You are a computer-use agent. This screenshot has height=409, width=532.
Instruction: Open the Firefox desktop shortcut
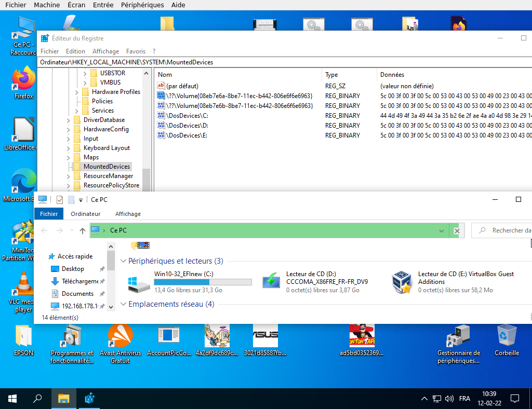(23, 83)
